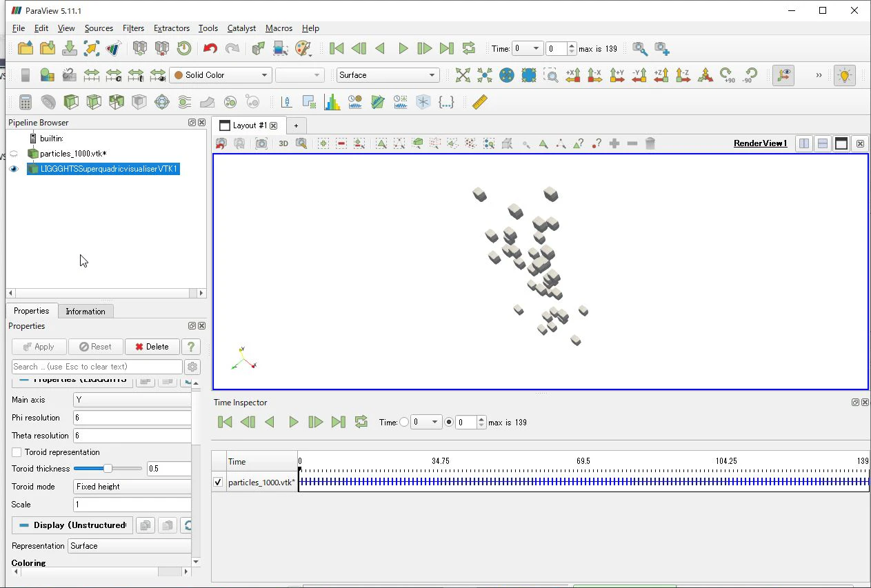871x588 pixels.
Task: Click the Calculator filter icon
Action: (26, 102)
